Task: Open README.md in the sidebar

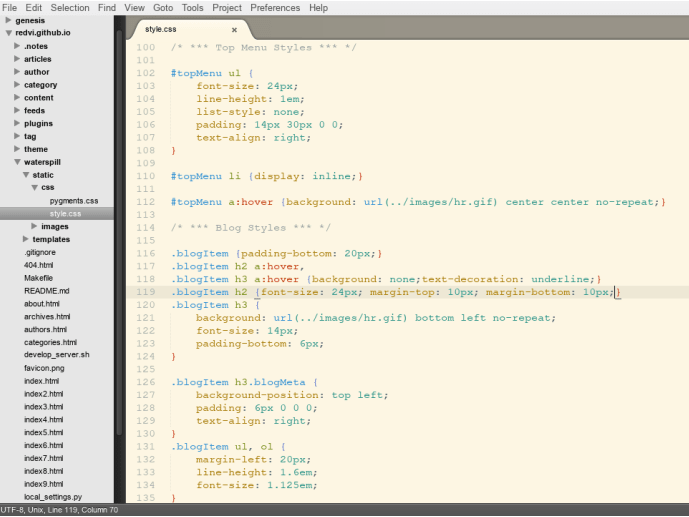Action: pyautogui.click(x=47, y=291)
